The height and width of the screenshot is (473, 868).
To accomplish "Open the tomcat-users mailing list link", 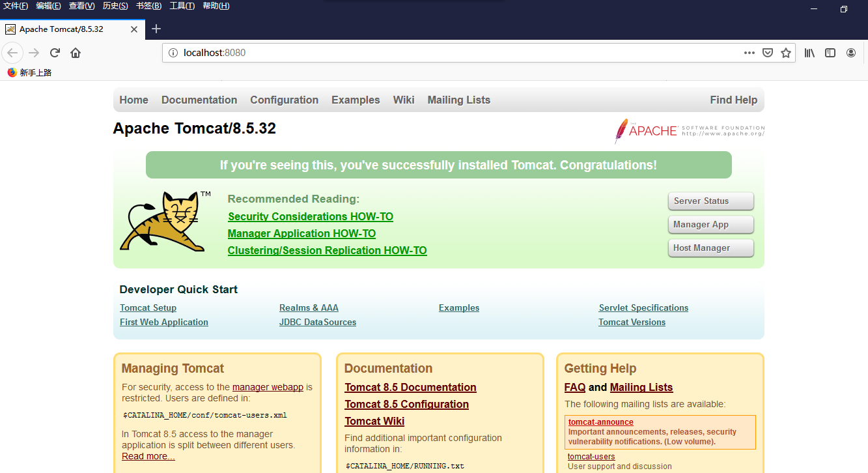I will click(x=591, y=457).
